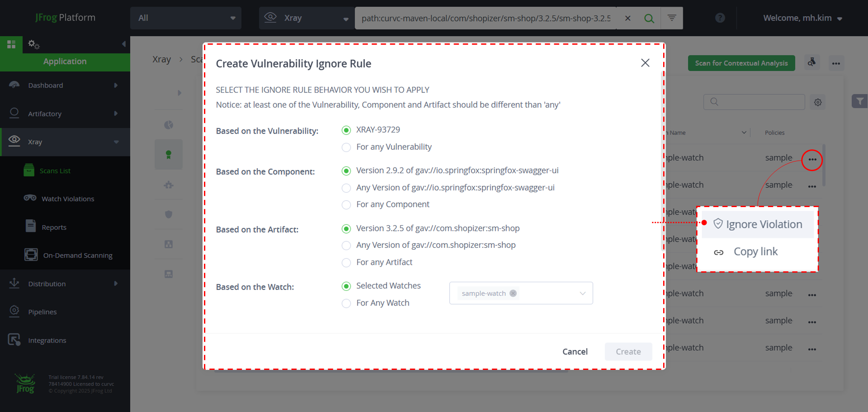Open the Name column sort chevron
Image resolution: width=868 pixels, height=412 pixels.
tap(744, 132)
